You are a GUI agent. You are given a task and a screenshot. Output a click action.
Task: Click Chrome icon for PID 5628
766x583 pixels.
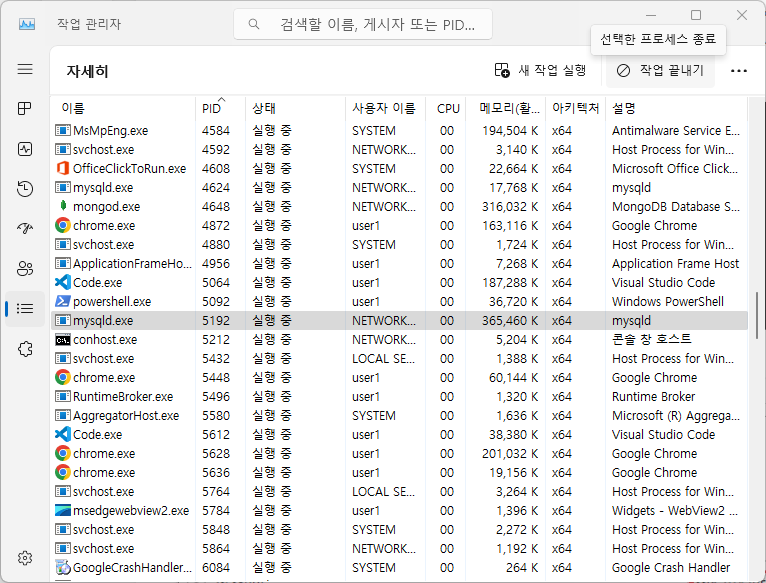63,453
